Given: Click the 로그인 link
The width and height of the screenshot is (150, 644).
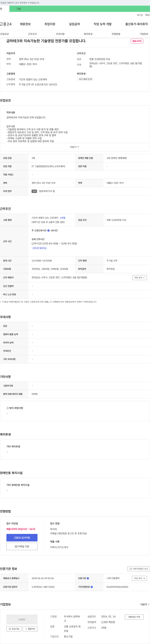Looking at the screenshot, I should pyautogui.click(x=140, y=15).
